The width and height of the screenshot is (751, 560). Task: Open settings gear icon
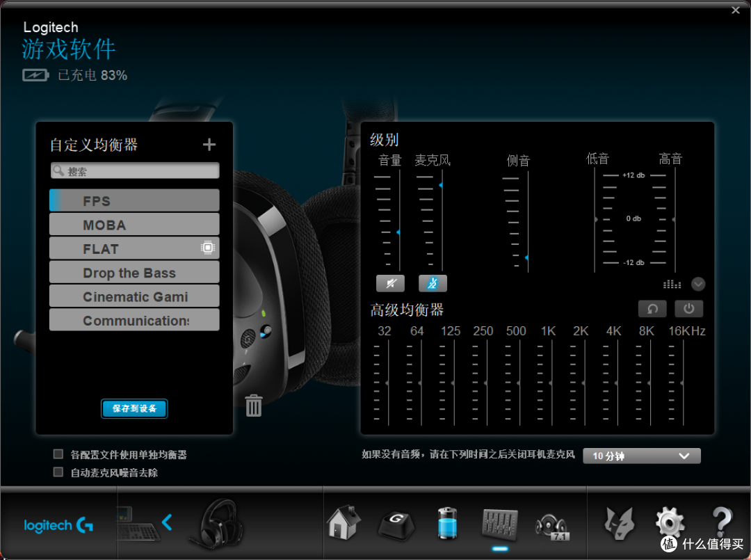coord(670,522)
